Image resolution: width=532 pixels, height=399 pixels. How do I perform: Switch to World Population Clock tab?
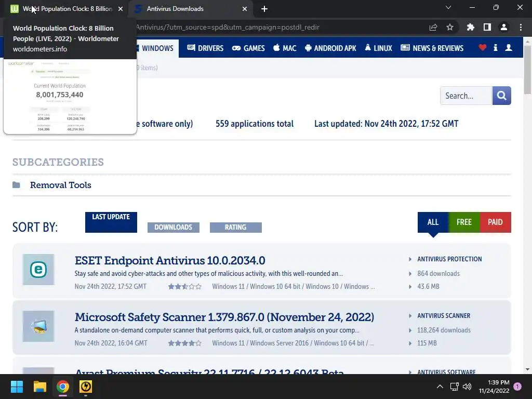[x=64, y=9]
